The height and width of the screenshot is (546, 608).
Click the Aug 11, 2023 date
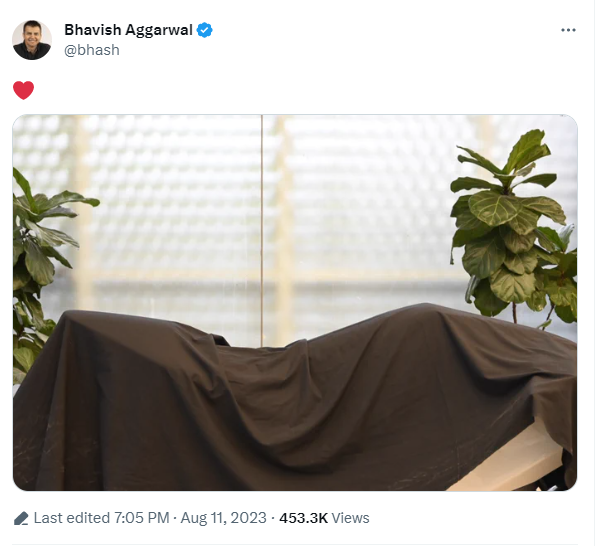tap(223, 518)
